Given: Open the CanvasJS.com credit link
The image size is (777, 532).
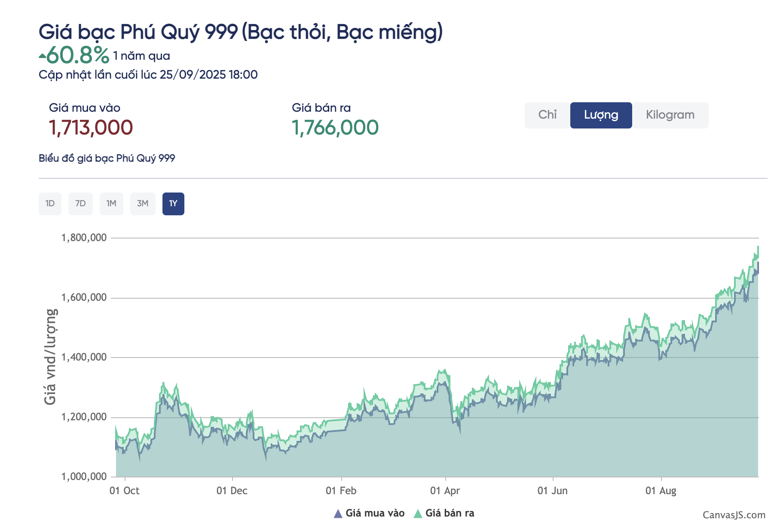Looking at the screenshot, I should pos(734,515).
